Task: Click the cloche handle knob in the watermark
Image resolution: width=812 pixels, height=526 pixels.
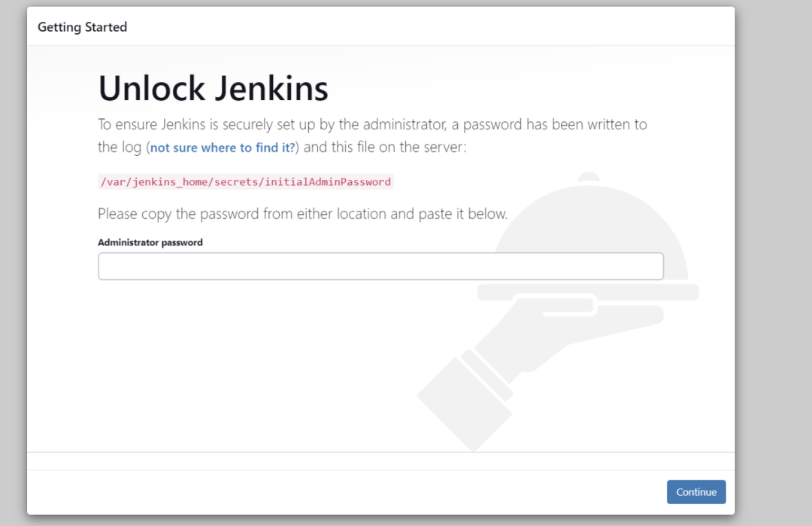Action: coord(589,178)
